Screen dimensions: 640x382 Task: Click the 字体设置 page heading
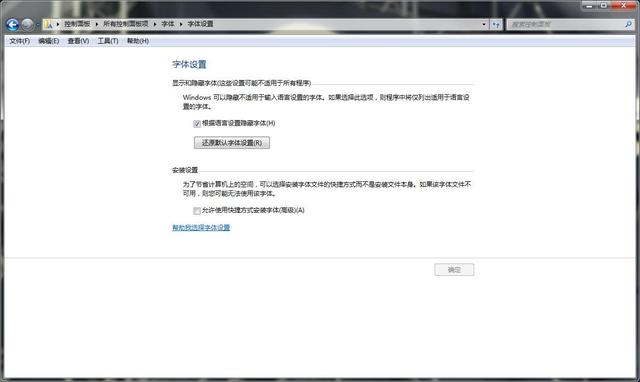(189, 64)
